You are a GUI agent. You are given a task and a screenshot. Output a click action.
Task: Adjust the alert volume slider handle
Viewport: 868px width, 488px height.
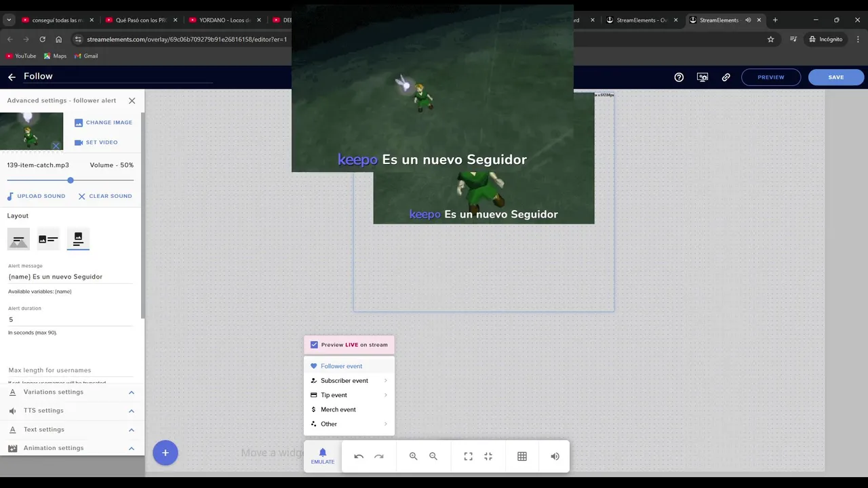point(71,180)
